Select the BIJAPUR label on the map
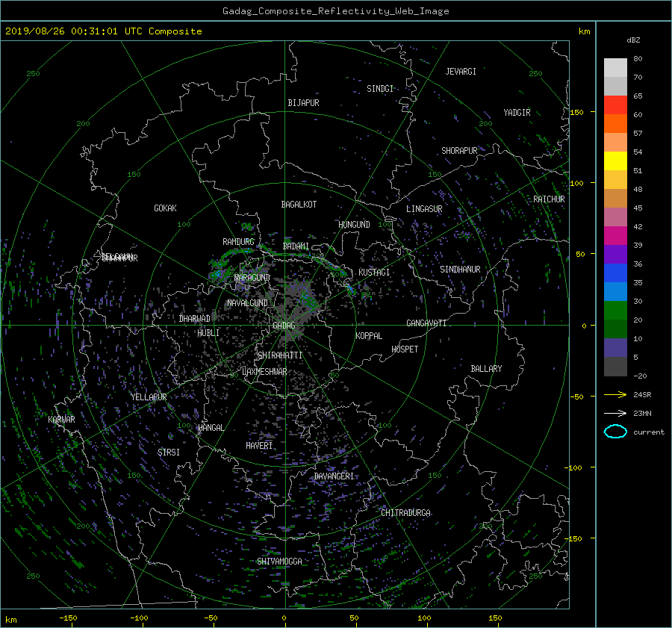 pos(303,103)
